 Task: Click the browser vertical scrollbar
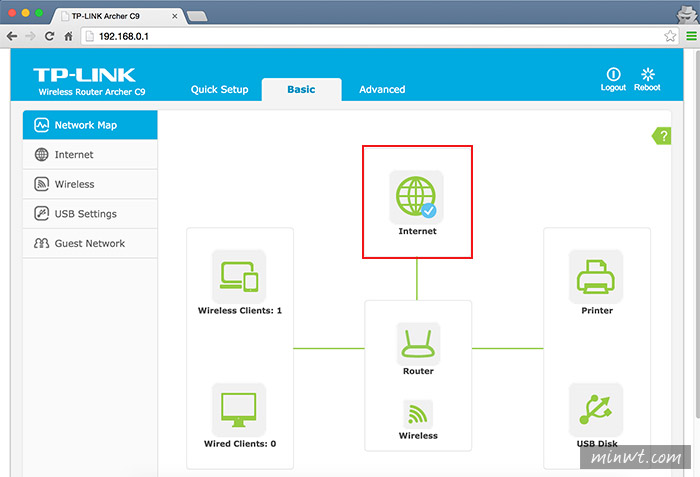(697, 232)
